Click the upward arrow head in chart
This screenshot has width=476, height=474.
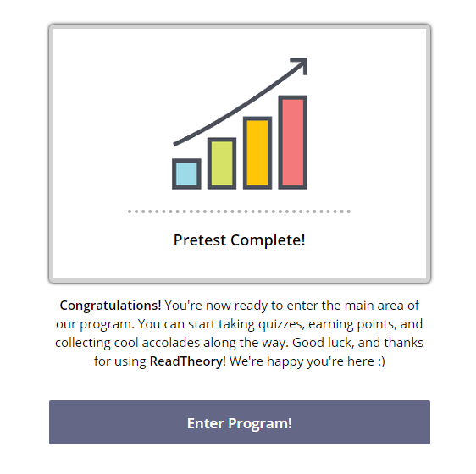pyautogui.click(x=302, y=64)
